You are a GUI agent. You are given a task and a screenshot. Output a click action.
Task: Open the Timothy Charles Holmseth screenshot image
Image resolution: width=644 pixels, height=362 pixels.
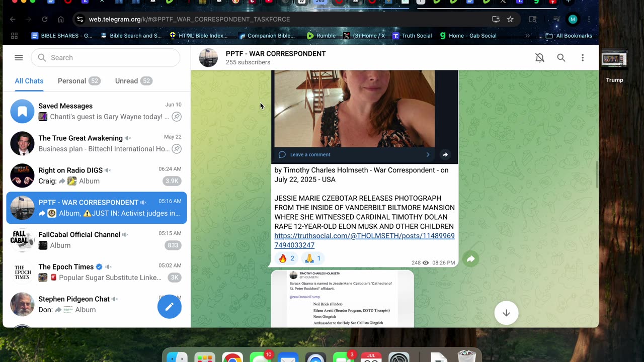point(342,299)
